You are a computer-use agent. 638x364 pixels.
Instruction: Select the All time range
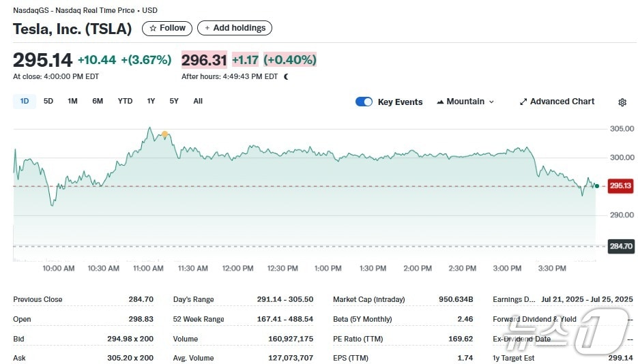pyautogui.click(x=198, y=101)
